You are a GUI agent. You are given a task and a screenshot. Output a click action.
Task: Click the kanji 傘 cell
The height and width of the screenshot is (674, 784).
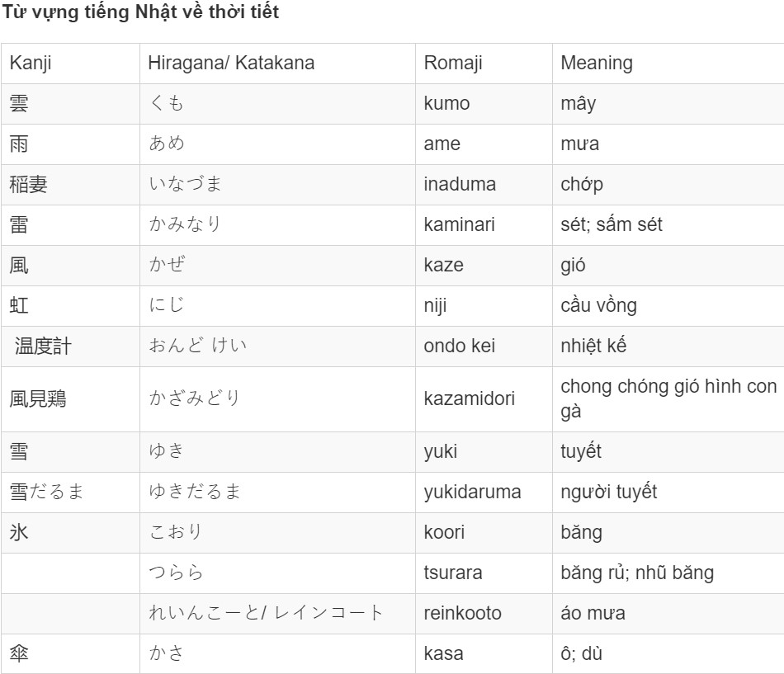70,654
